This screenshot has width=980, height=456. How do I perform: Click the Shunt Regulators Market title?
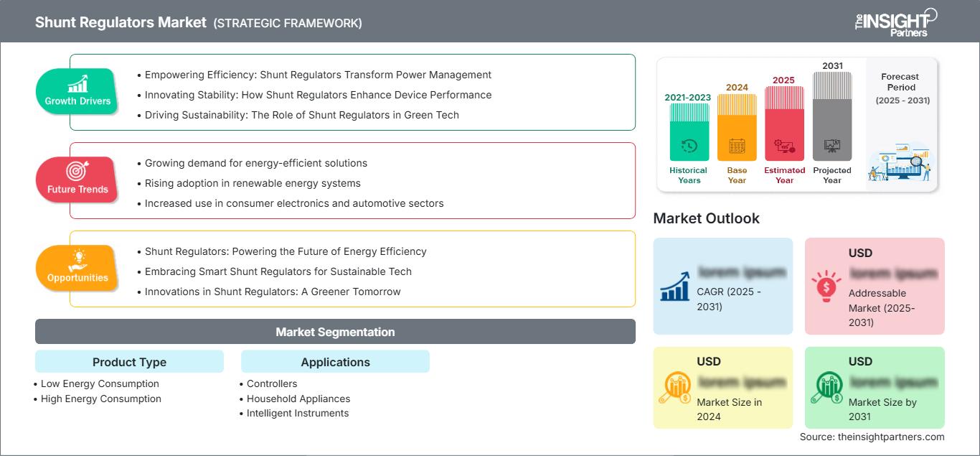coord(121,22)
